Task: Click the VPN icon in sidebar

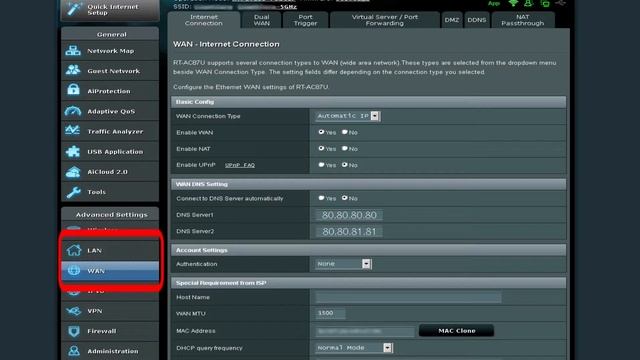Action: 73,311
